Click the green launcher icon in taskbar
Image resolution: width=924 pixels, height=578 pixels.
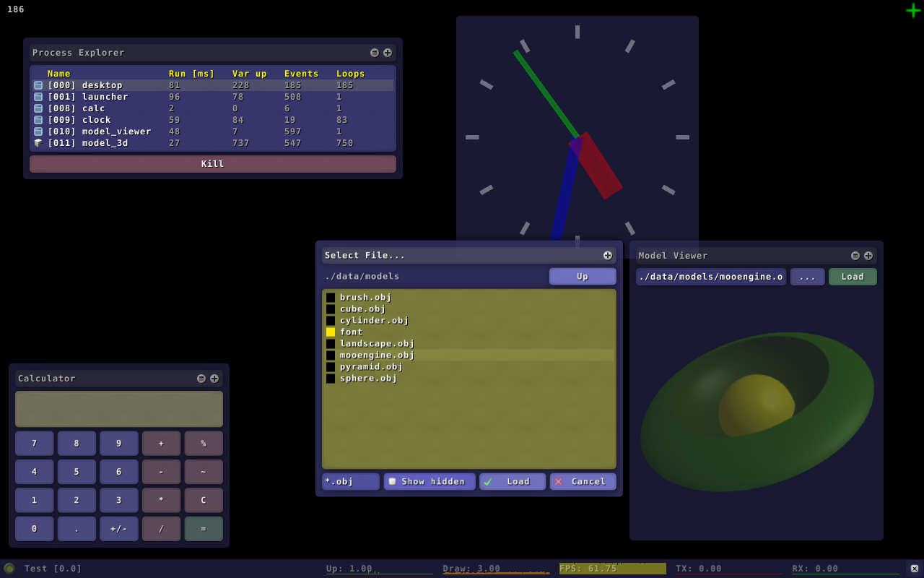[9, 569]
